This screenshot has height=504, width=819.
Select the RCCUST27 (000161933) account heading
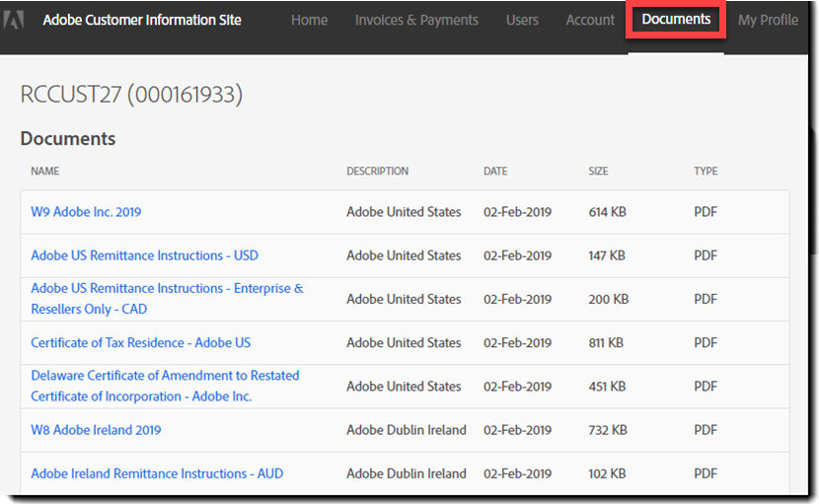pos(131,95)
